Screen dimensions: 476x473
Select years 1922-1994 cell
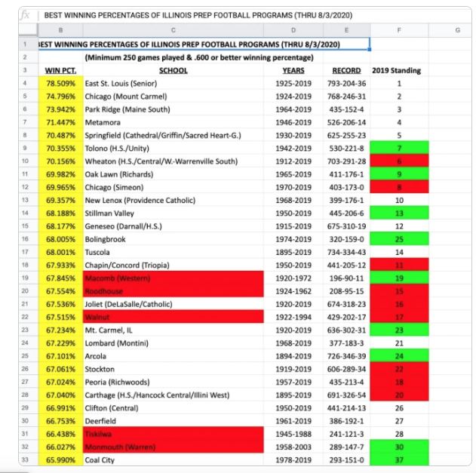click(x=293, y=317)
